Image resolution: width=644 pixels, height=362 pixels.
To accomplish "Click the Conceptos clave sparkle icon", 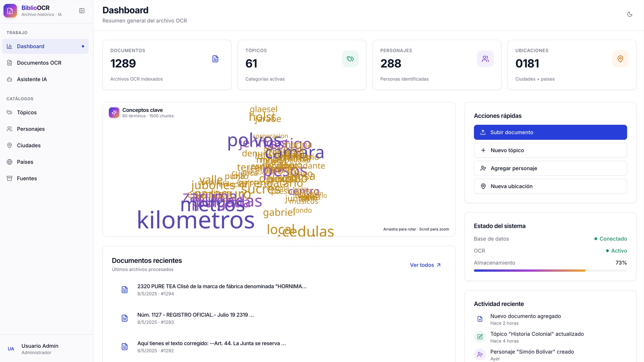I will 114,113.
